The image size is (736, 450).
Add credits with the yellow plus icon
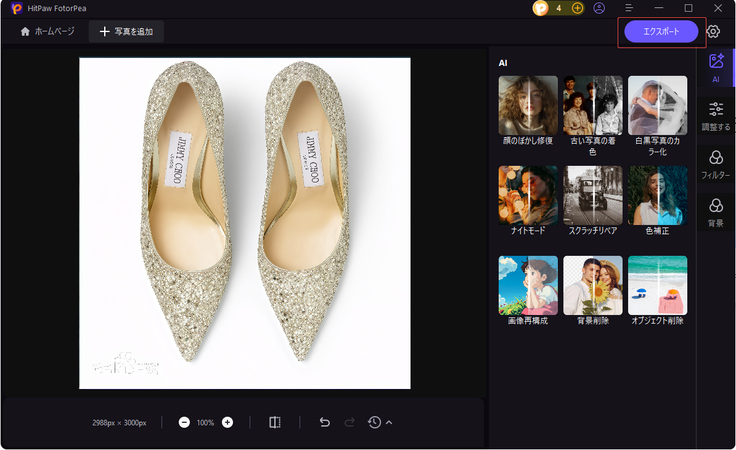coord(577,8)
